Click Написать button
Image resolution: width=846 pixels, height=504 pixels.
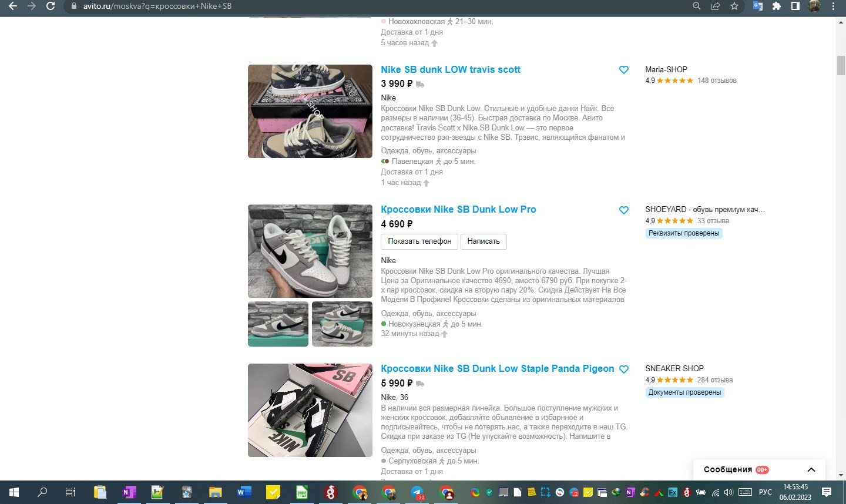(484, 241)
